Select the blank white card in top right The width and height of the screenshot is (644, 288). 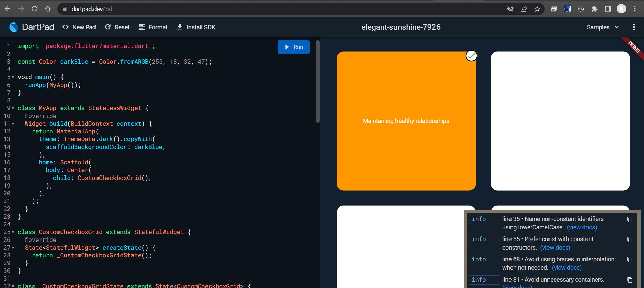[x=560, y=121]
